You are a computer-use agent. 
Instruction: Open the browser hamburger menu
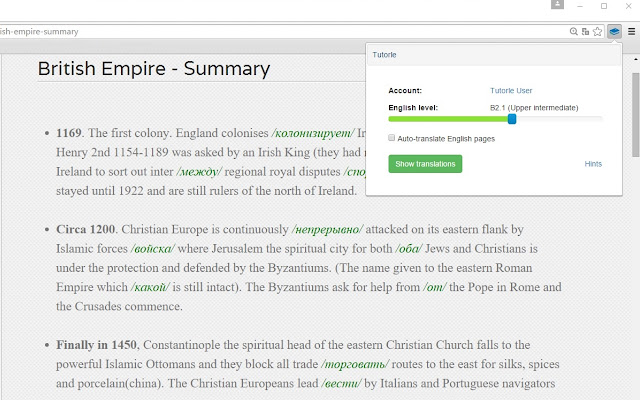pos(631,31)
